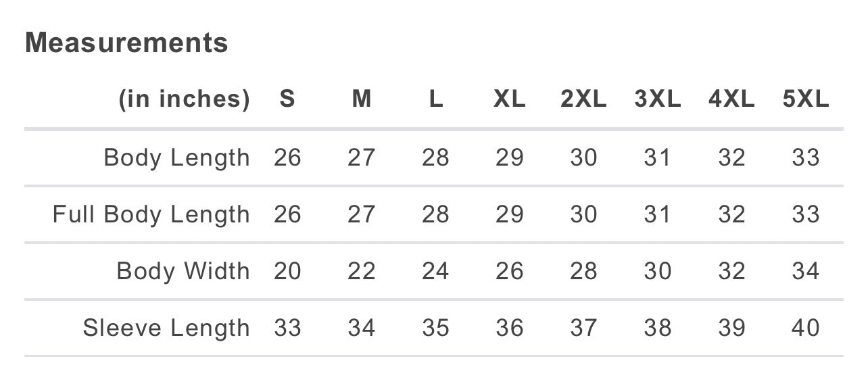Select the Sleeve Length row label
The width and height of the screenshot is (868, 386).
(x=166, y=328)
